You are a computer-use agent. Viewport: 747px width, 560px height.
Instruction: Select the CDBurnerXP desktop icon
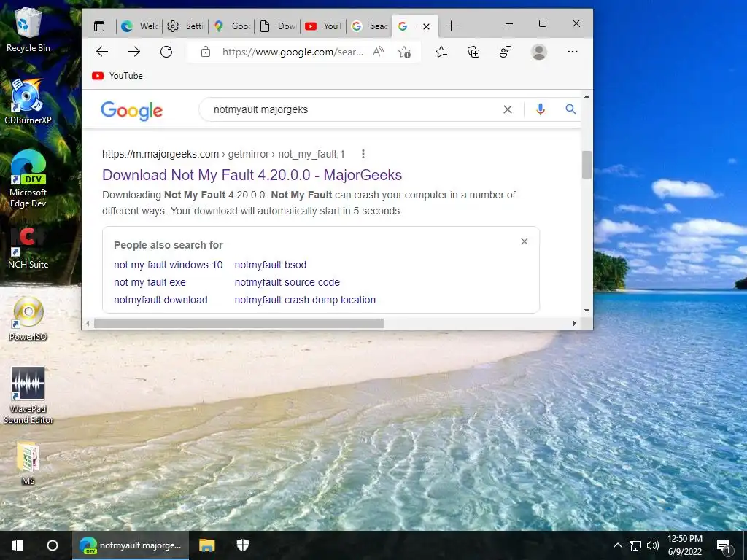pos(28,101)
